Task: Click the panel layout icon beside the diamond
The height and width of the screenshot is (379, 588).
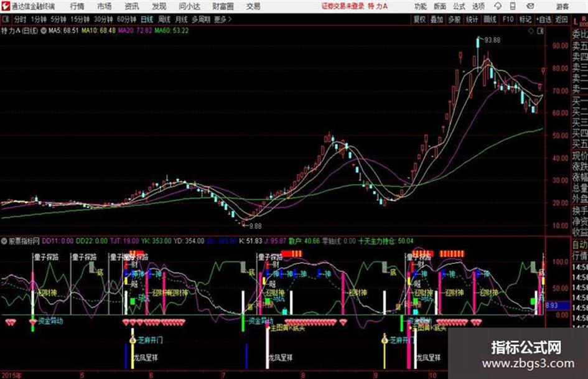Action: click(x=540, y=31)
